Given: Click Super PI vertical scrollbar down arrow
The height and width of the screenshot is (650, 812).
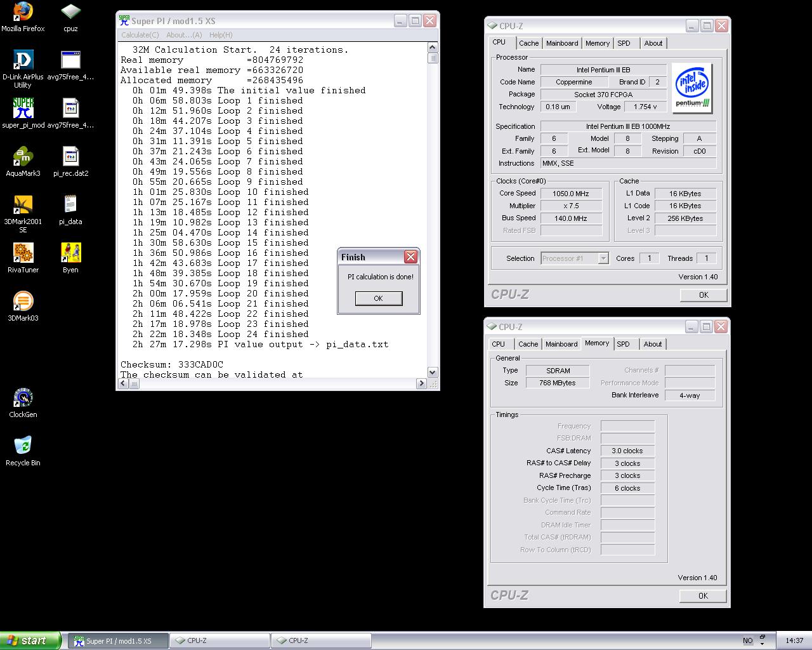Looking at the screenshot, I should click(433, 373).
